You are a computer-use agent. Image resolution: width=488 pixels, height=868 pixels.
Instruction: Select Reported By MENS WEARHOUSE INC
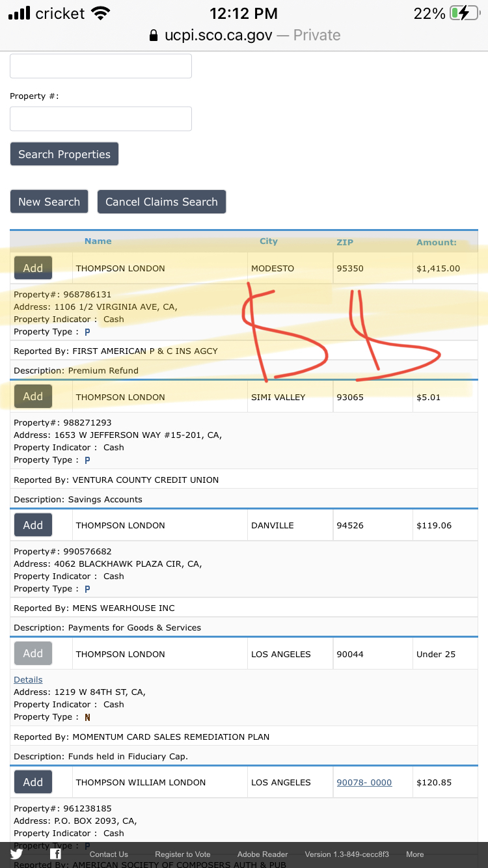[x=94, y=608]
